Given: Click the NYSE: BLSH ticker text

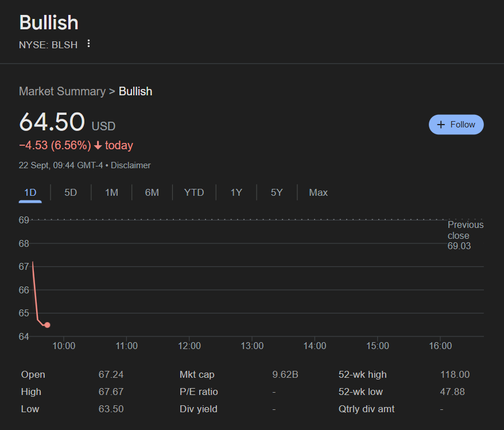Looking at the screenshot, I should tap(48, 45).
